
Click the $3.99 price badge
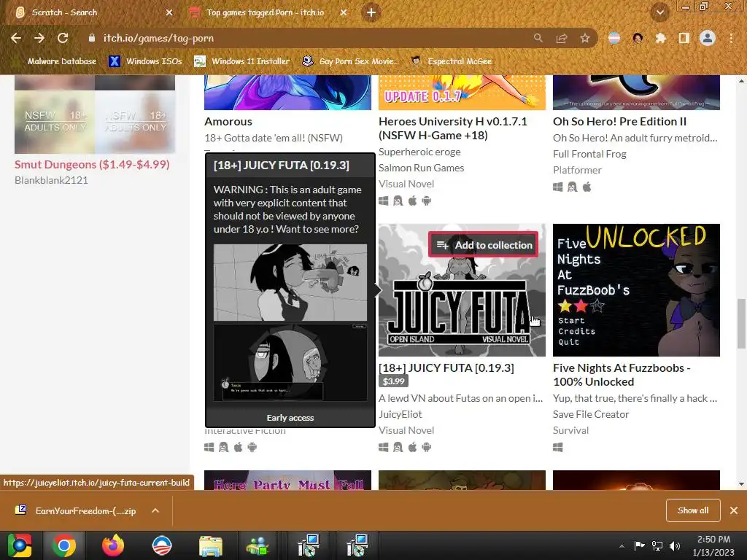(x=393, y=381)
